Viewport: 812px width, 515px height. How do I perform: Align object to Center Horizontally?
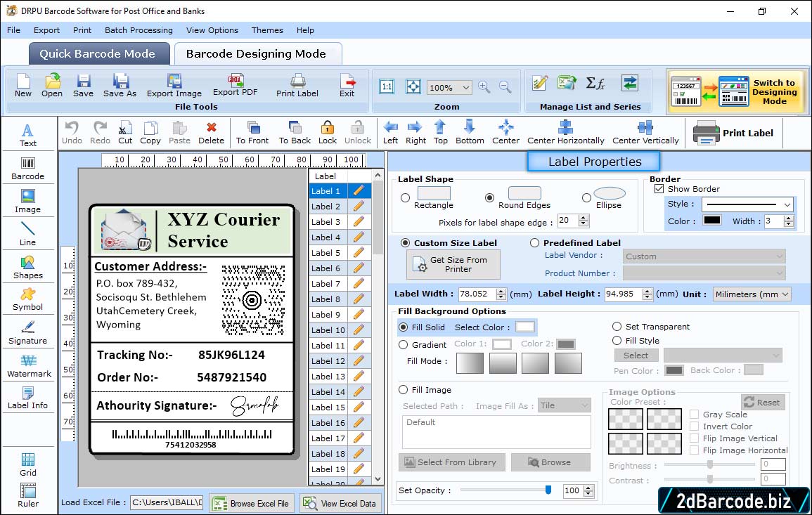pos(565,133)
